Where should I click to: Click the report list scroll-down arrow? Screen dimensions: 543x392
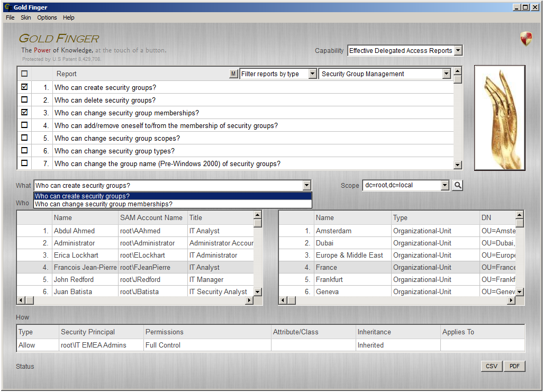pyautogui.click(x=457, y=165)
